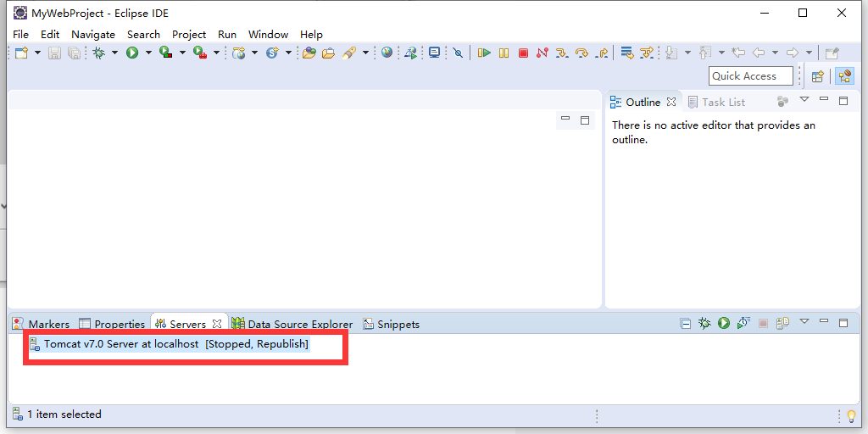Toggle the Use Step Filters icon
Viewport: 868px width, 434px height.
click(647, 53)
